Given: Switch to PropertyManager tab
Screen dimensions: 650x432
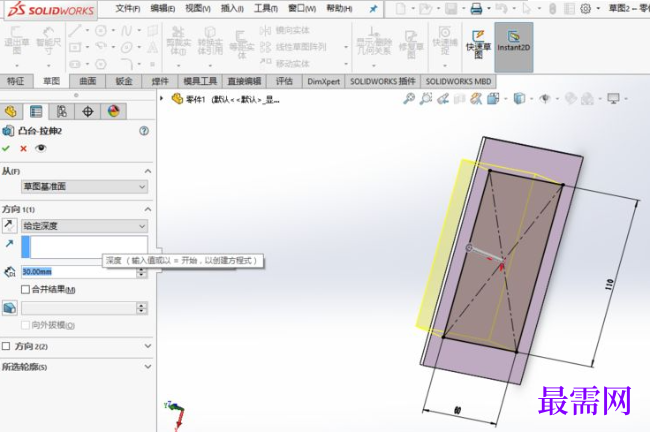Looking at the screenshot, I should point(36,111).
